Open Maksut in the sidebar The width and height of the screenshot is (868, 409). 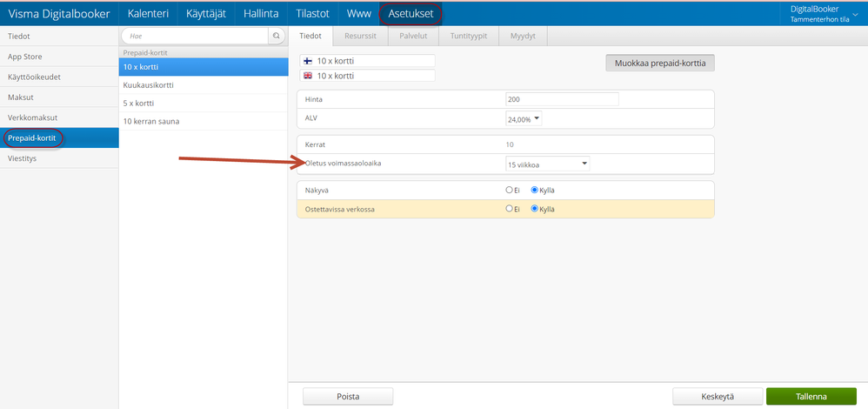tap(59, 97)
